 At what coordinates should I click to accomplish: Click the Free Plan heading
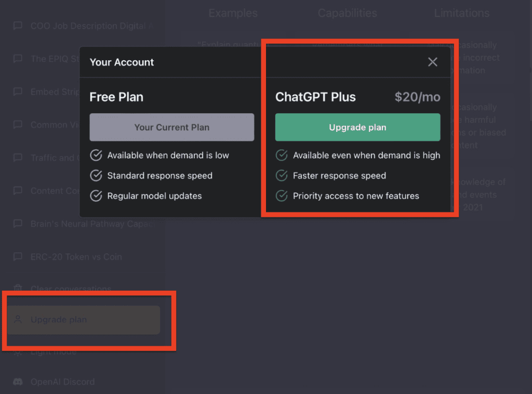[x=116, y=97]
